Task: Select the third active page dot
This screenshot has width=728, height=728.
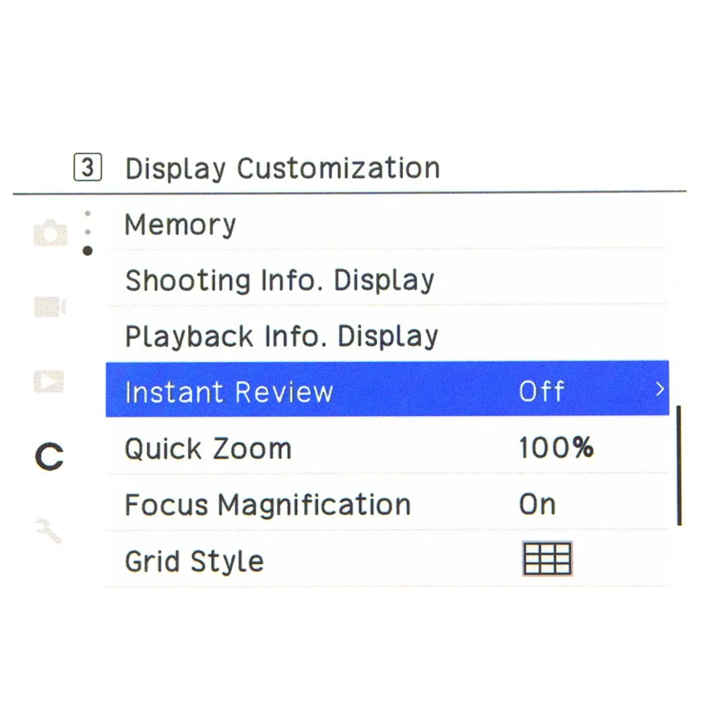Action: click(x=87, y=251)
